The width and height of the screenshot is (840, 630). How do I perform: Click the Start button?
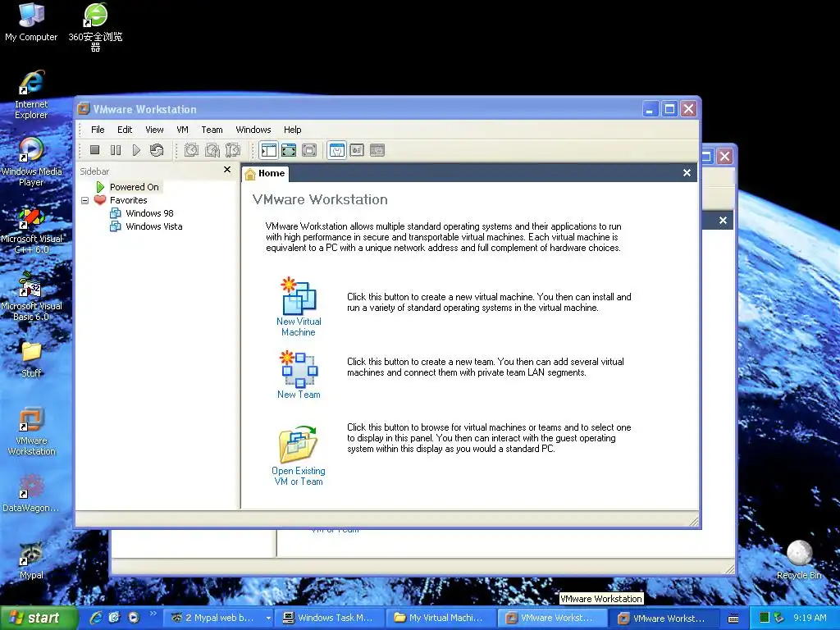pos(38,619)
